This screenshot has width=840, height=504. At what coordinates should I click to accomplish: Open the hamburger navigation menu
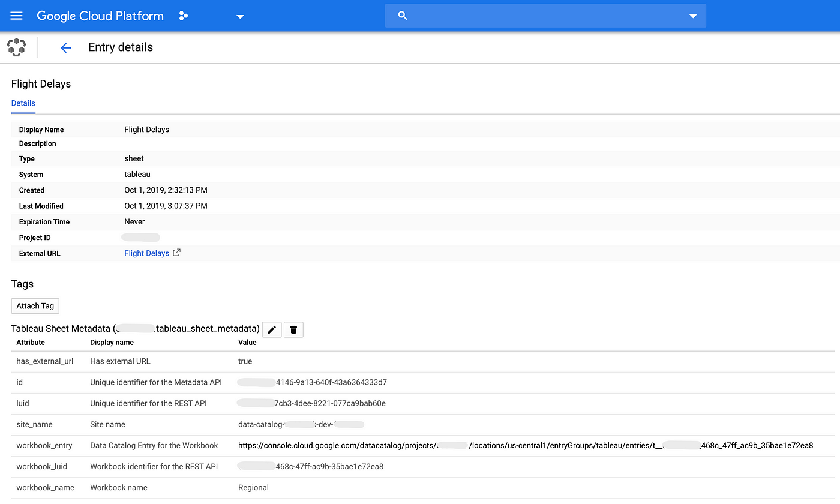click(x=16, y=16)
